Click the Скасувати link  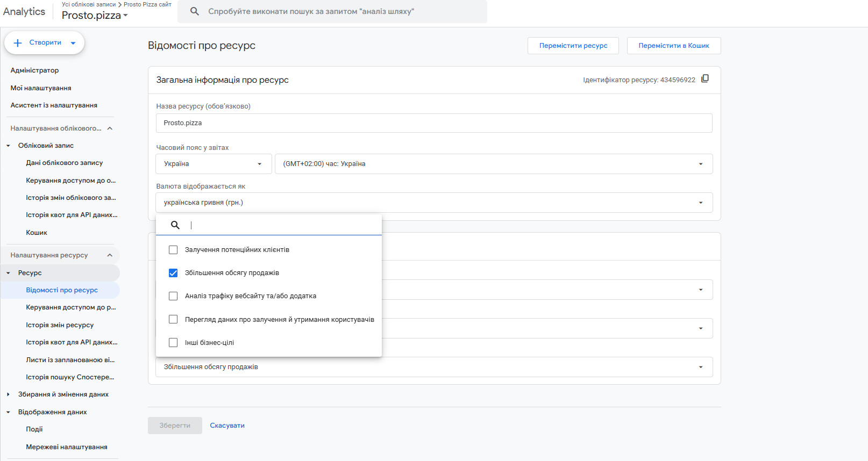(x=227, y=426)
